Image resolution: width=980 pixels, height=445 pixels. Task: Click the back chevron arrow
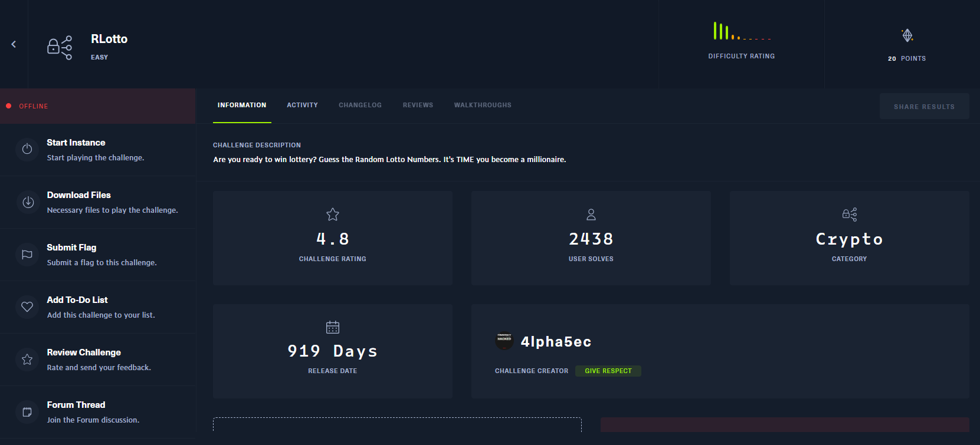click(x=14, y=44)
